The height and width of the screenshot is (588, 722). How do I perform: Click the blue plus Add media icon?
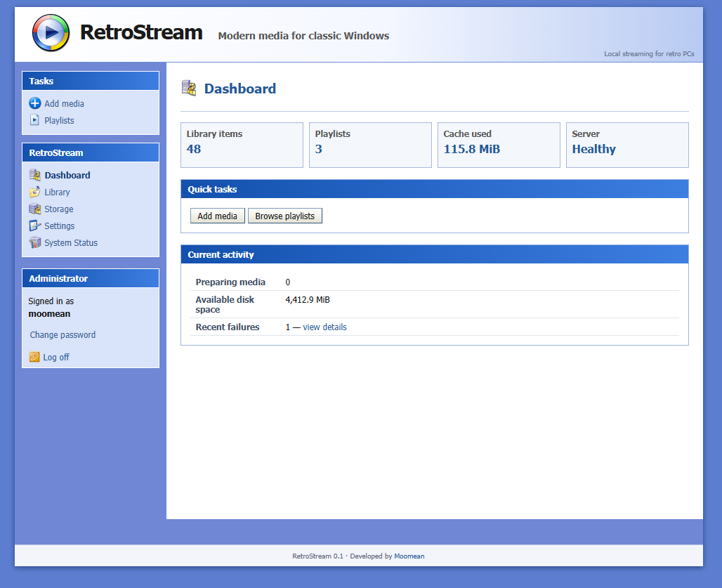(x=35, y=103)
